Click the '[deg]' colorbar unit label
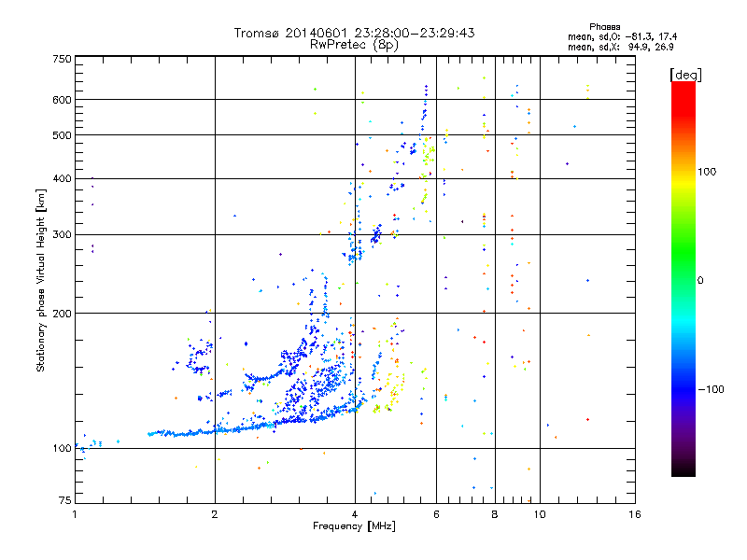Screen dimensions: 747x560 click(x=685, y=75)
